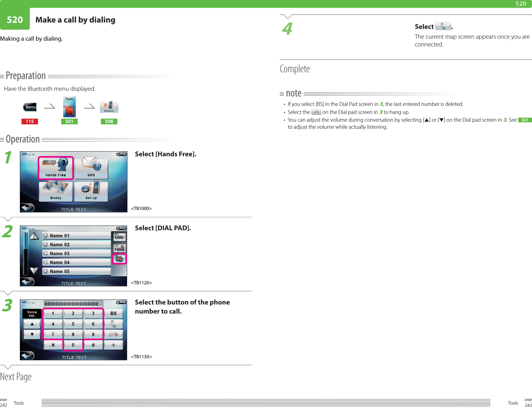Image resolution: width=532 pixels, height=407 pixels.
Task: Click the DIAL PAD icon
Action: coord(119,259)
